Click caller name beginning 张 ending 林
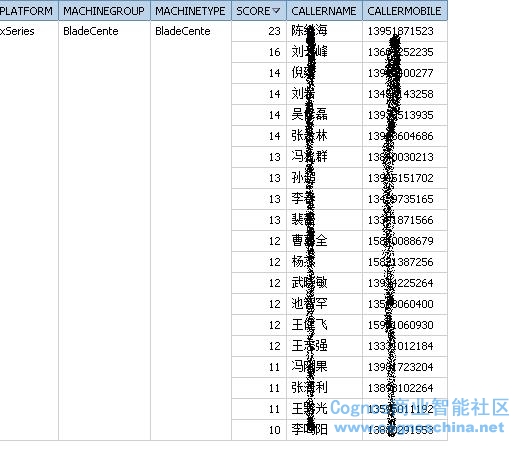This screenshot has height=449, width=522. [x=309, y=136]
